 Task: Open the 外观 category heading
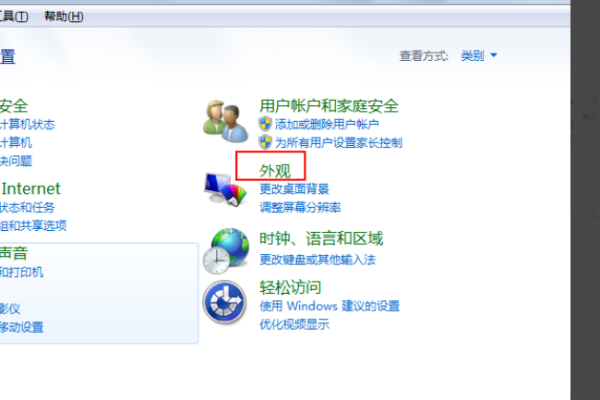[x=275, y=170]
